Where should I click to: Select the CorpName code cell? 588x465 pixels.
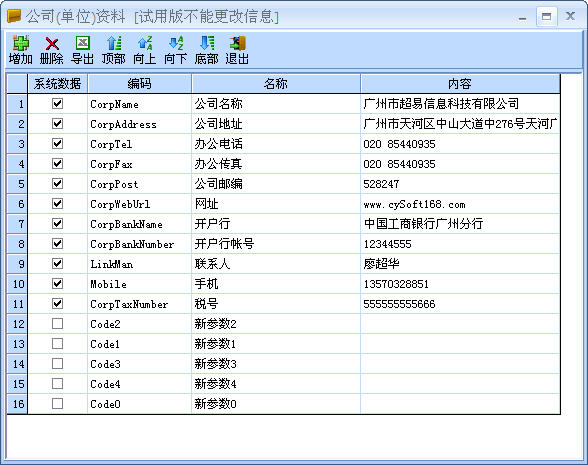(x=140, y=104)
